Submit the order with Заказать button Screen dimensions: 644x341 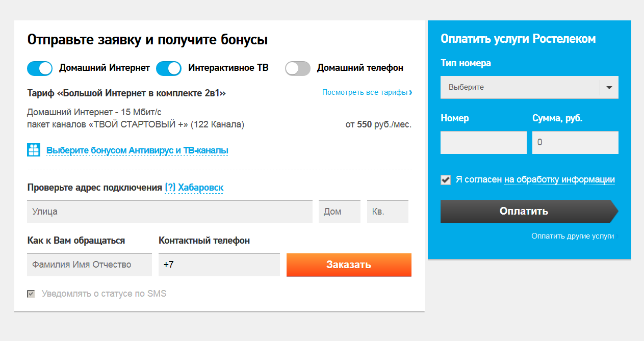click(x=349, y=265)
